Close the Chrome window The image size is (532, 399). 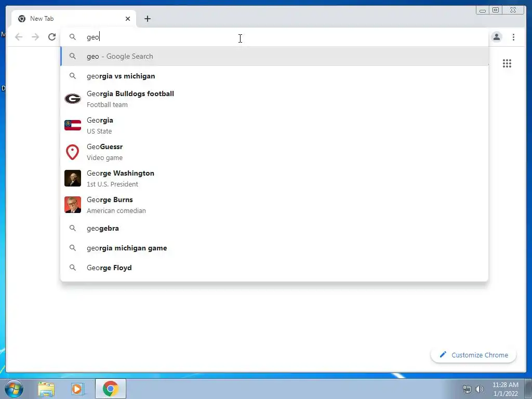coord(513,10)
